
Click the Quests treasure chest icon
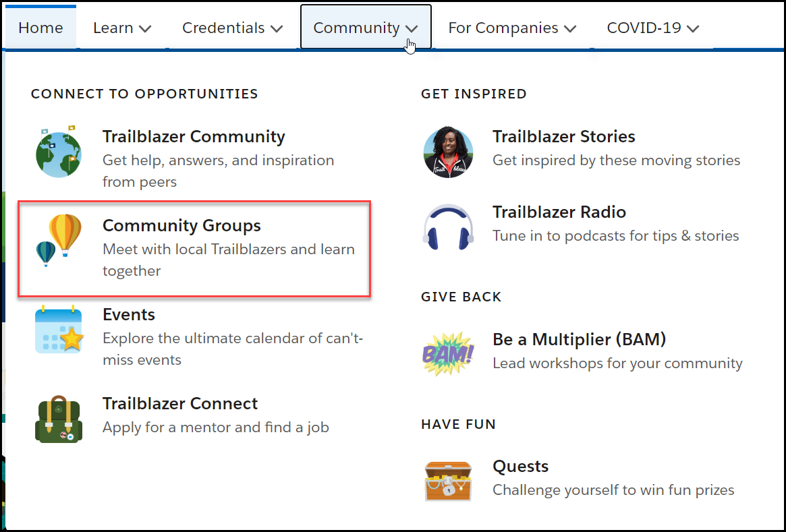pos(448,481)
